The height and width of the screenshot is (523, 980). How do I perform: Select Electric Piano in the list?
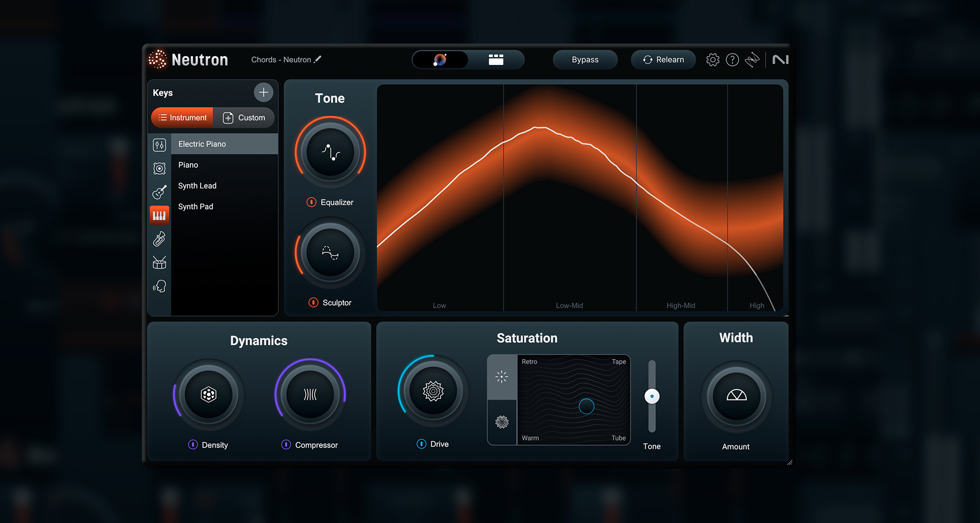(225, 144)
